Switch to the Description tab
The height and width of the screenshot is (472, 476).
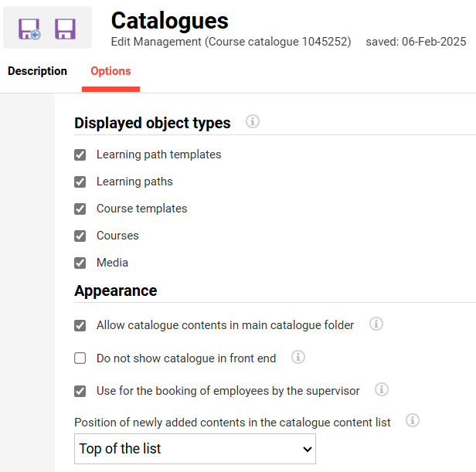(37, 71)
